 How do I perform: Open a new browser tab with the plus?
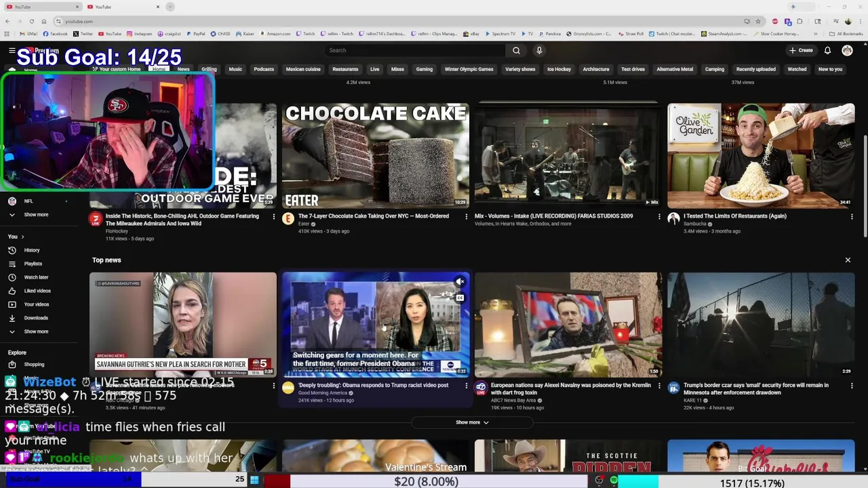[170, 7]
